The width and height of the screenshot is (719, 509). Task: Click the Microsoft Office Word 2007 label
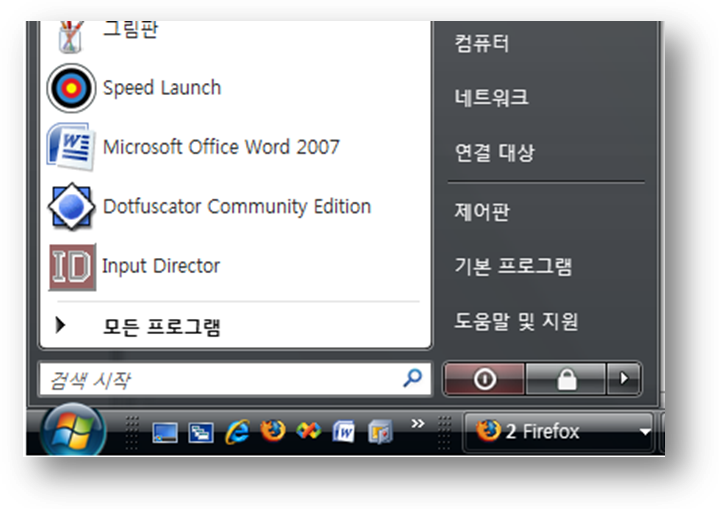(x=221, y=147)
